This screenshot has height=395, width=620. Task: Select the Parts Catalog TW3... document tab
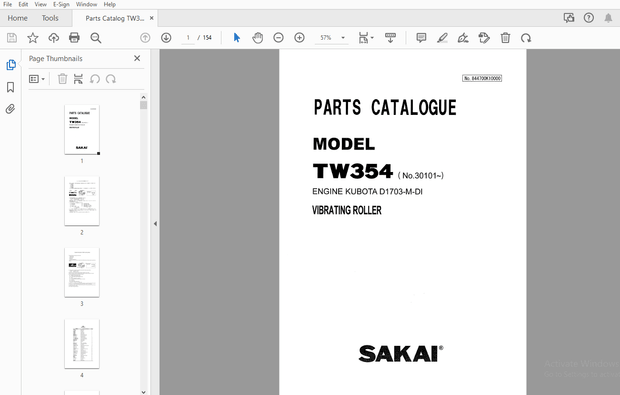[114, 18]
